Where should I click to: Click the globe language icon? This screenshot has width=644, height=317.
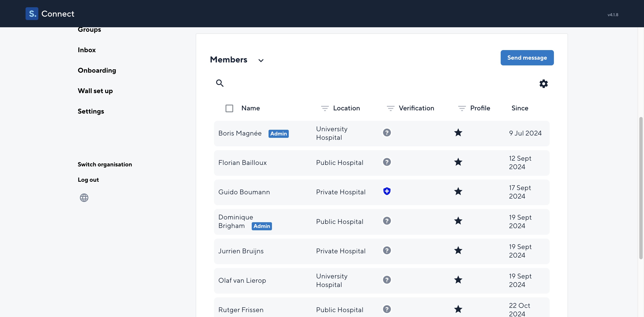(84, 198)
